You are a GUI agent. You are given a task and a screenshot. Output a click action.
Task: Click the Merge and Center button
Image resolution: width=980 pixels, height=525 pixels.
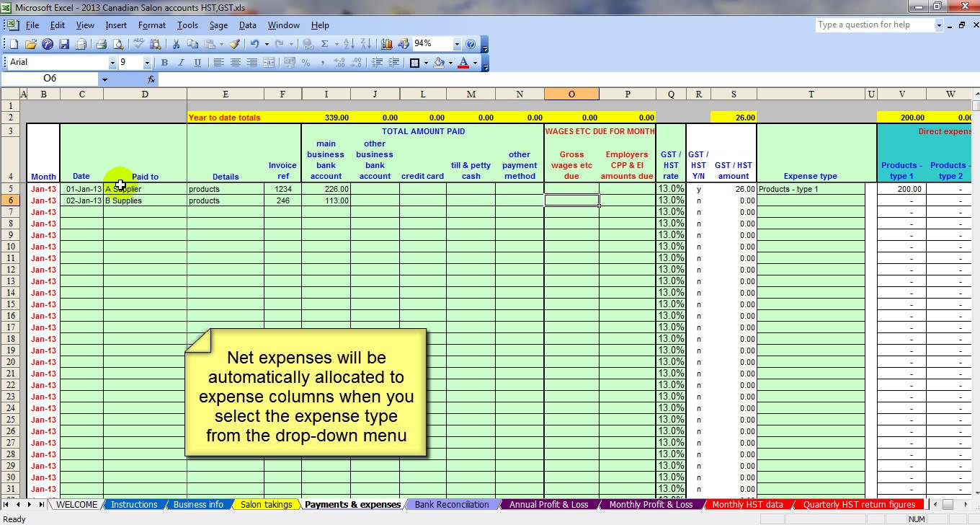[269, 63]
